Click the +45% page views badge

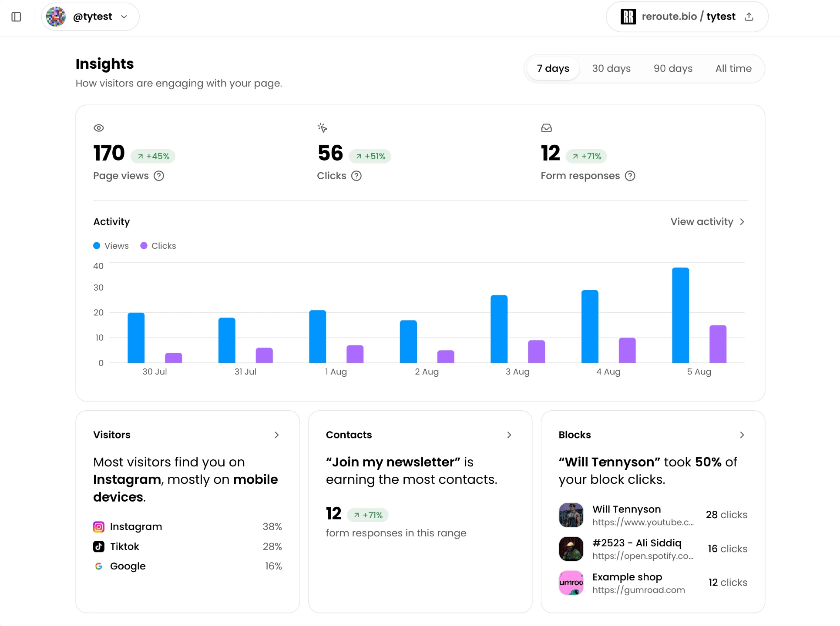coord(153,156)
